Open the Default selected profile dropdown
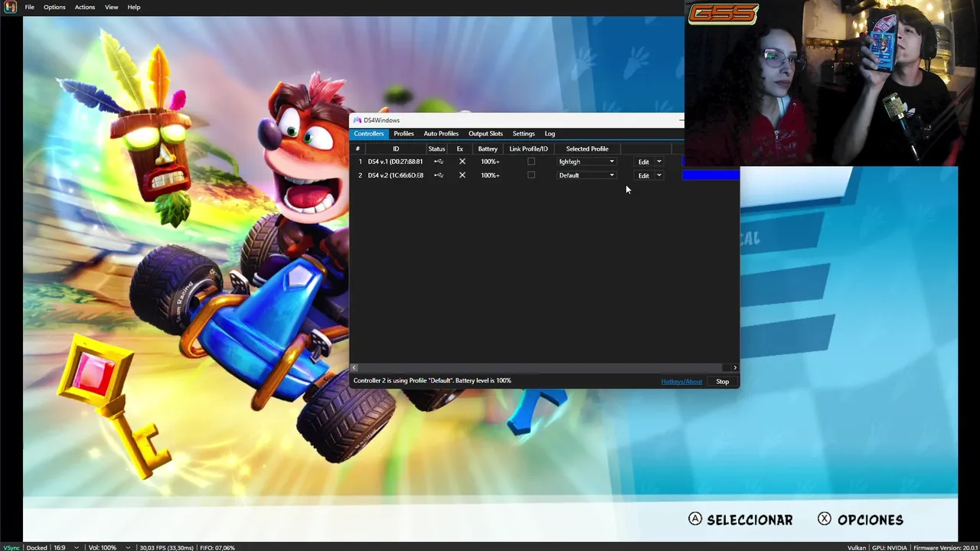This screenshot has height=551, width=980. coord(586,175)
